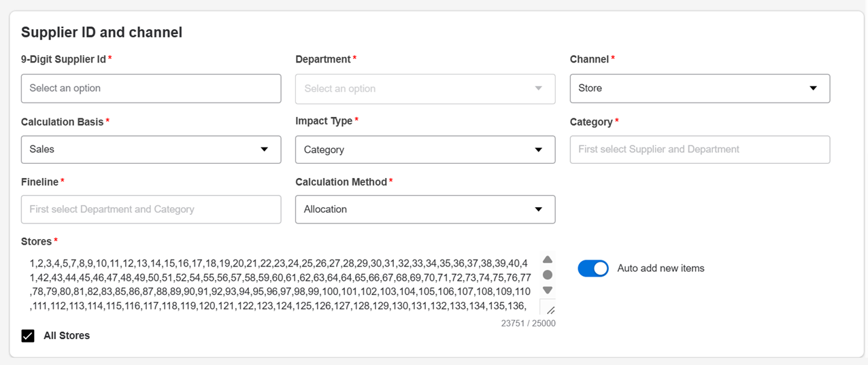Image resolution: width=868 pixels, height=365 pixels.
Task: Click the Stores textarea resize handle
Action: (550, 309)
